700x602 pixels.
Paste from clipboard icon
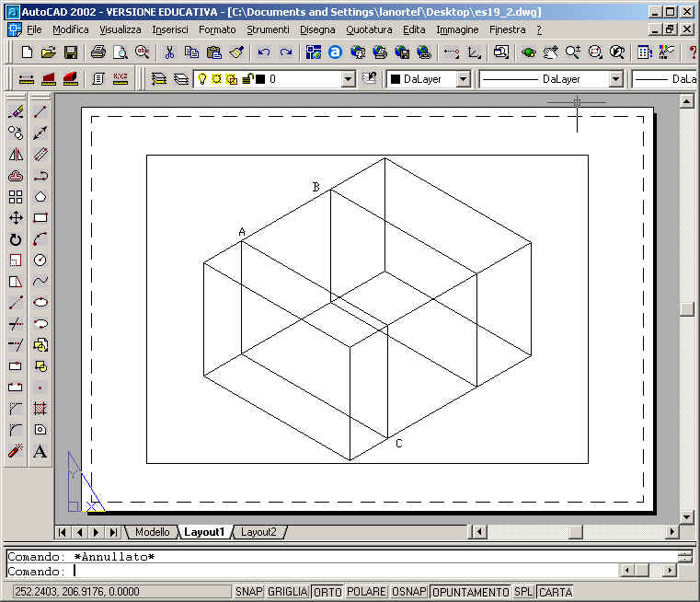tap(213, 52)
